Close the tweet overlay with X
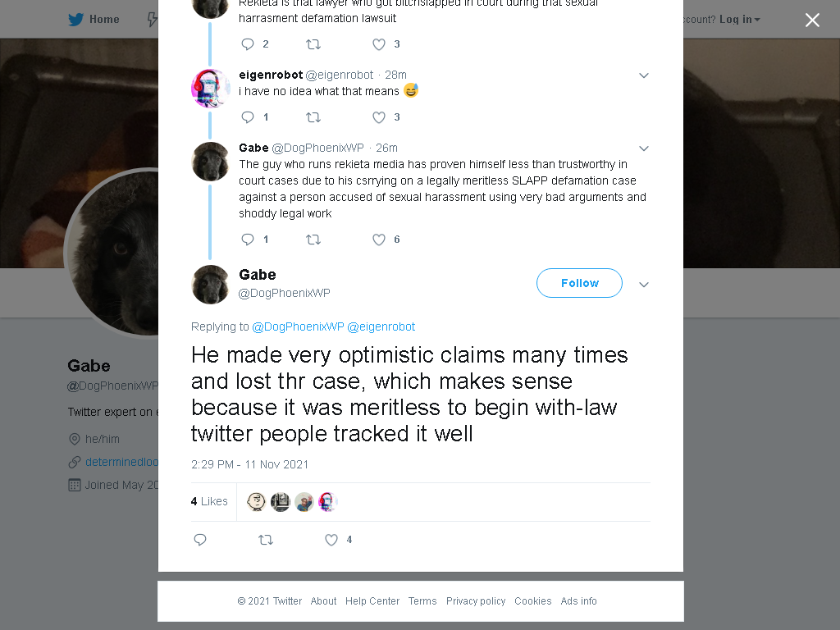Image resolution: width=840 pixels, height=630 pixels. click(x=812, y=20)
